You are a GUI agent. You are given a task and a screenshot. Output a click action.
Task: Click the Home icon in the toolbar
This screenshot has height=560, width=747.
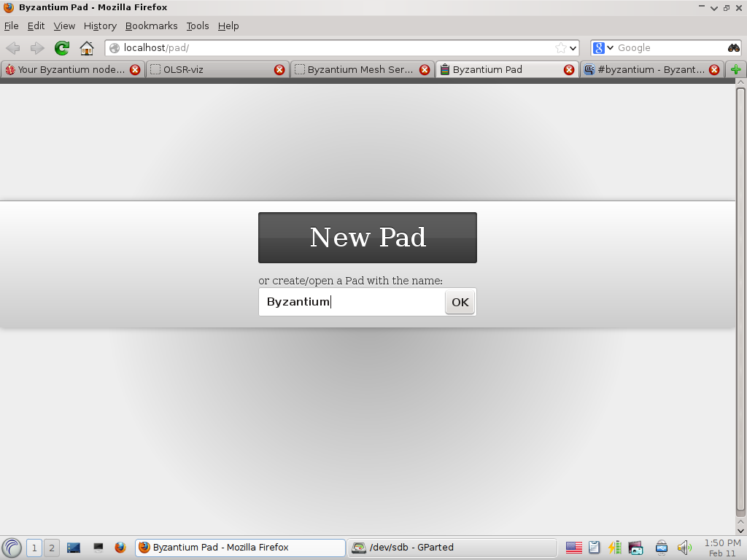coord(86,48)
